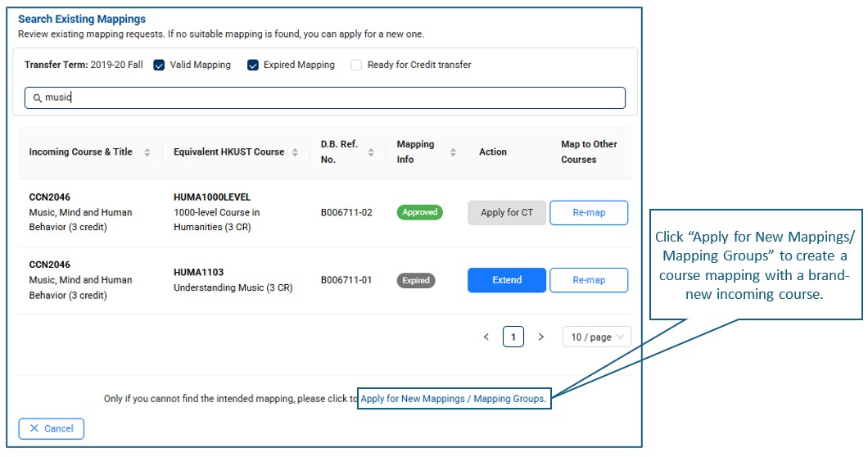Screen dimensions: 868x457
Task: Click the magnifier search icon
Action: pos(37,98)
